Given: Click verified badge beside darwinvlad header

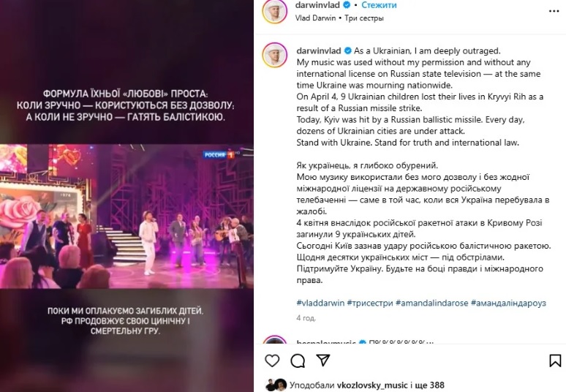Looking at the screenshot, I should pos(347,5).
